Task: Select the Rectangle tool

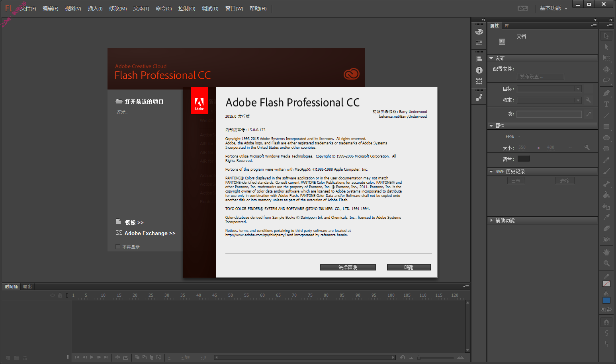Action: [606, 127]
